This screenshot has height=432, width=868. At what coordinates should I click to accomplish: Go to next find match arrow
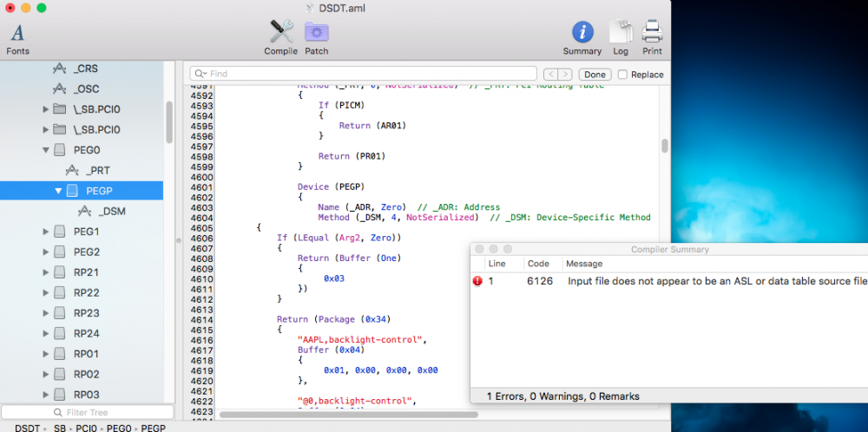coord(565,74)
